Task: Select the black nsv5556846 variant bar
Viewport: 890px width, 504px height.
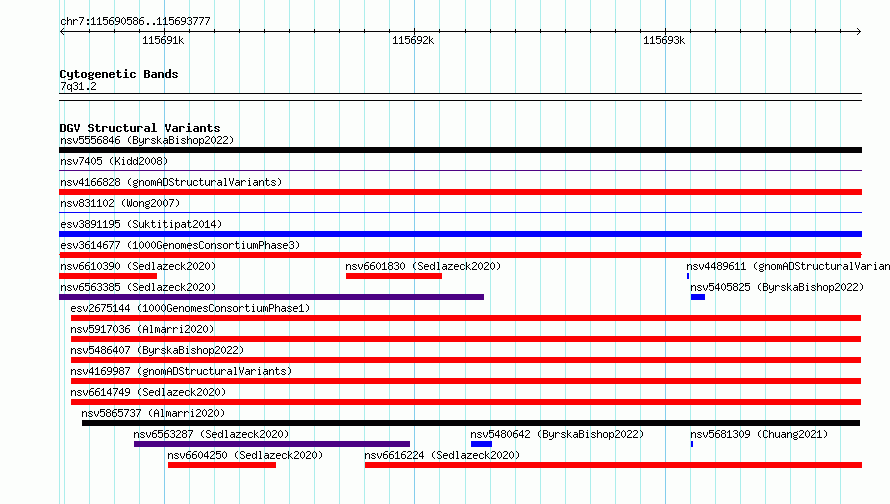Action: [460, 150]
